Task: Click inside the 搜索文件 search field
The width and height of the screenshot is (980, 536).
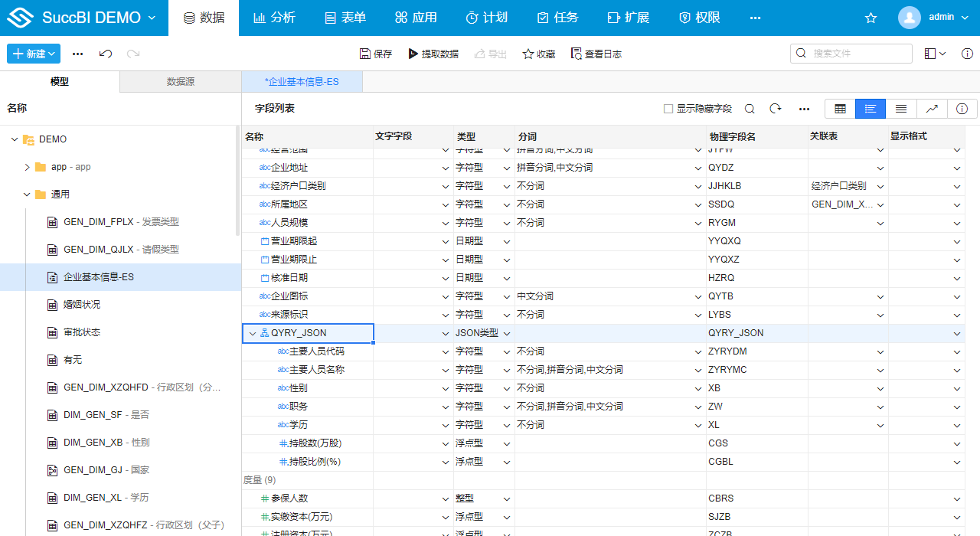Action: [x=850, y=54]
